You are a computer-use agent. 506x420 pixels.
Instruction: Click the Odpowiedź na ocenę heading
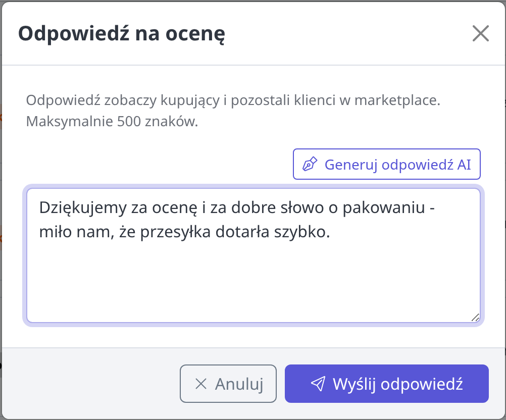click(122, 34)
